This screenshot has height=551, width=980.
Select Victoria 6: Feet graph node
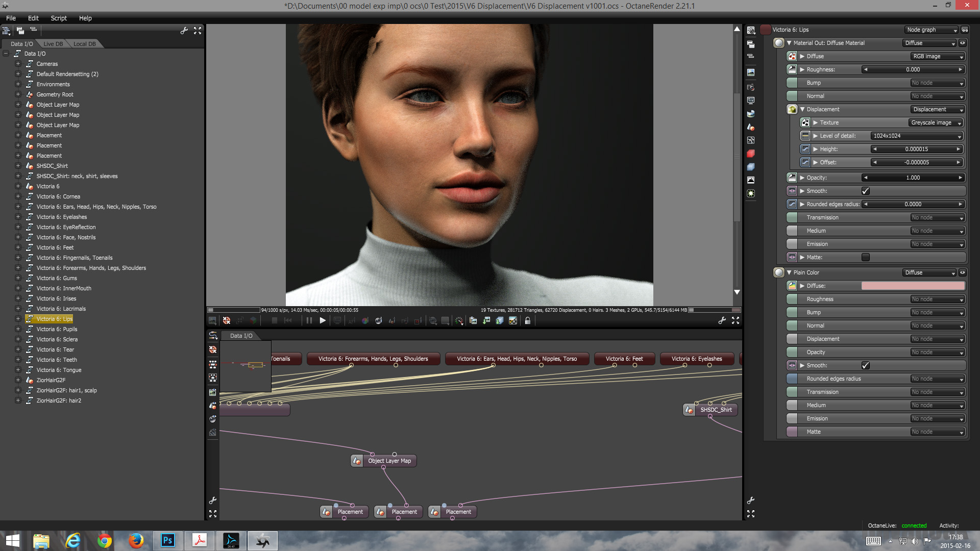624,359
